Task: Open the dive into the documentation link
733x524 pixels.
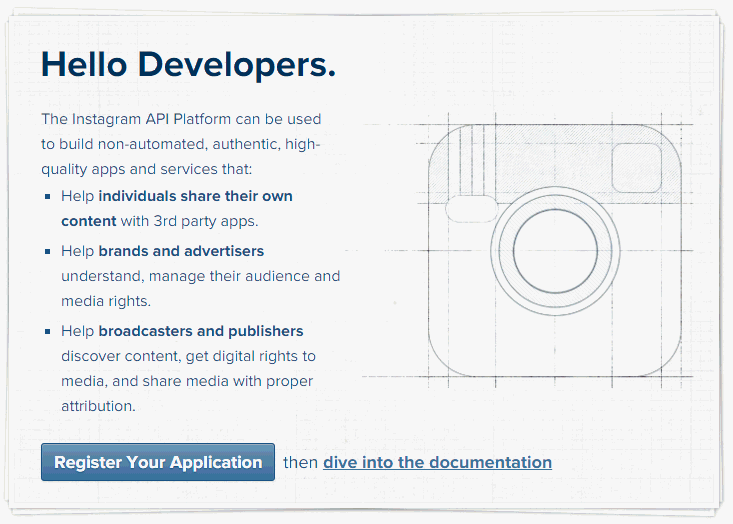Action: point(437,462)
